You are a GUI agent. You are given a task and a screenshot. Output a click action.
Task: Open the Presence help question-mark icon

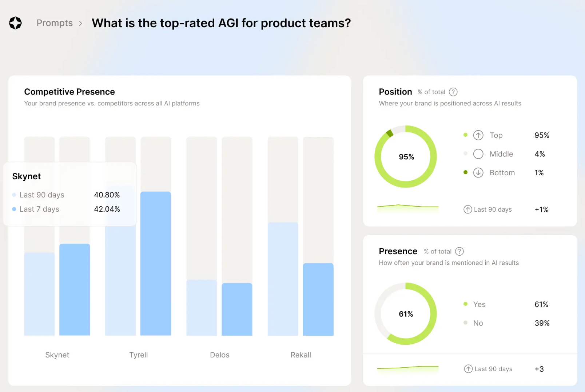tap(459, 251)
